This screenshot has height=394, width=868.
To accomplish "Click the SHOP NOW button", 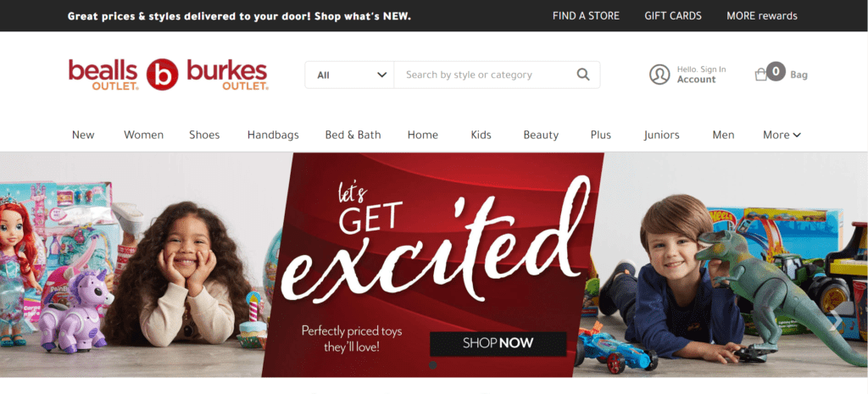I will (x=498, y=344).
